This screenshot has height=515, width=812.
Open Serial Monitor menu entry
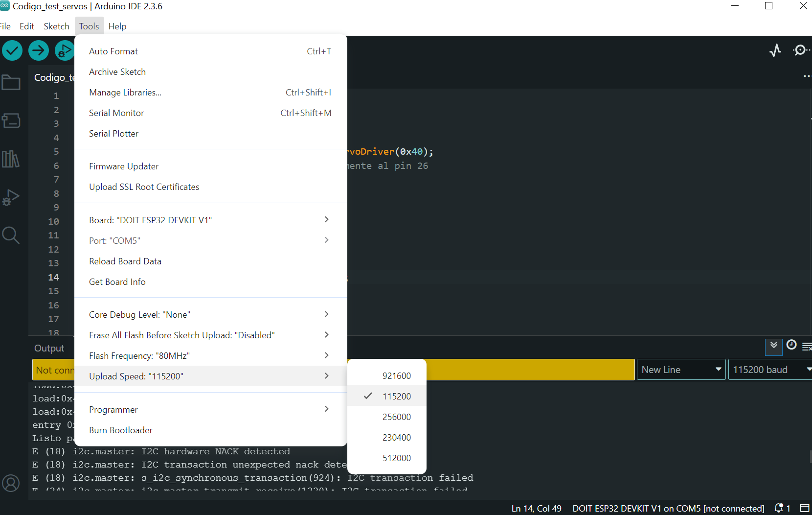[x=211, y=113]
